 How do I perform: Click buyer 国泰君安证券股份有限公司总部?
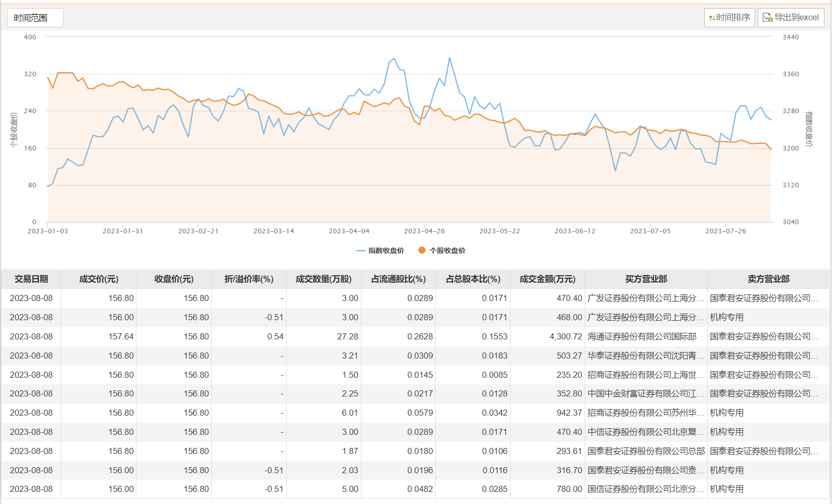tap(646, 451)
